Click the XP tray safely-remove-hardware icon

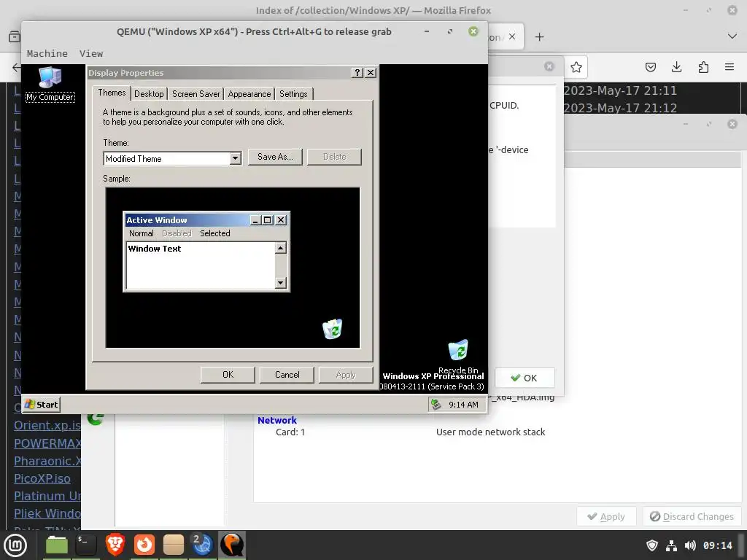pos(436,404)
